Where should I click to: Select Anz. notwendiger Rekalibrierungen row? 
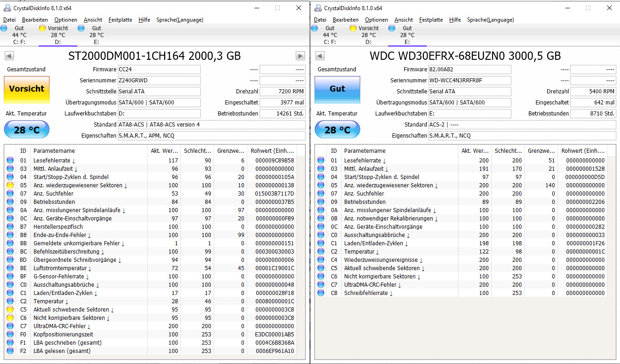[x=462, y=219]
